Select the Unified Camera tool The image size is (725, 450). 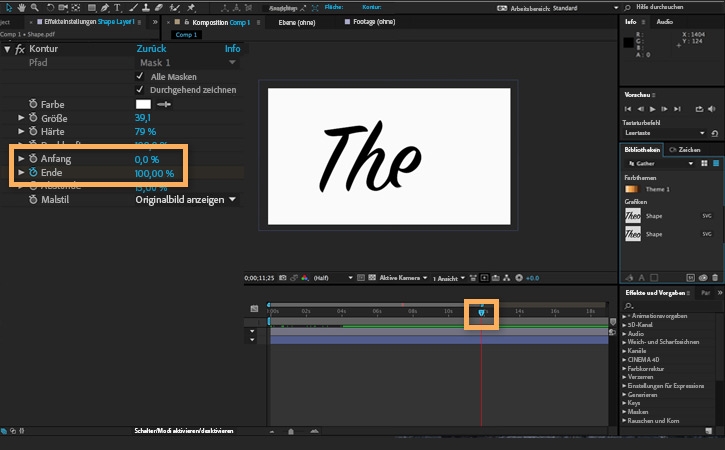[x=63, y=7]
